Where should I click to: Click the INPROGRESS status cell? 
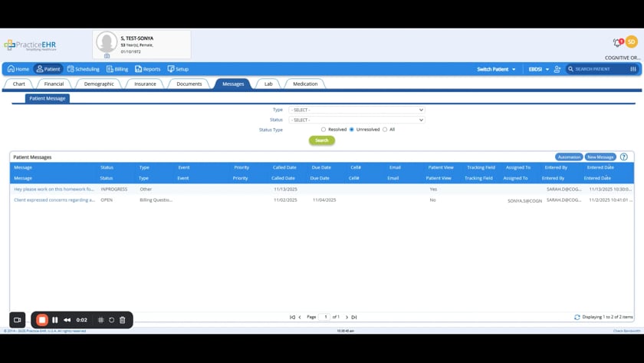(x=114, y=189)
